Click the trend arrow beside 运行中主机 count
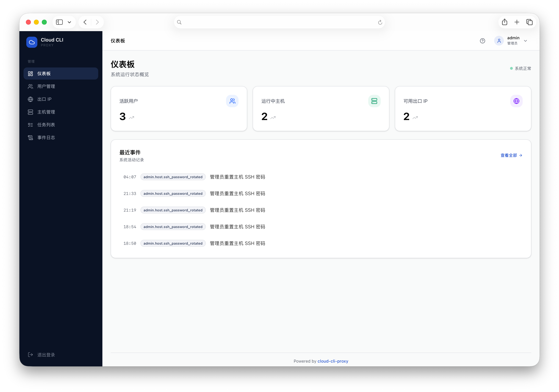 (273, 118)
